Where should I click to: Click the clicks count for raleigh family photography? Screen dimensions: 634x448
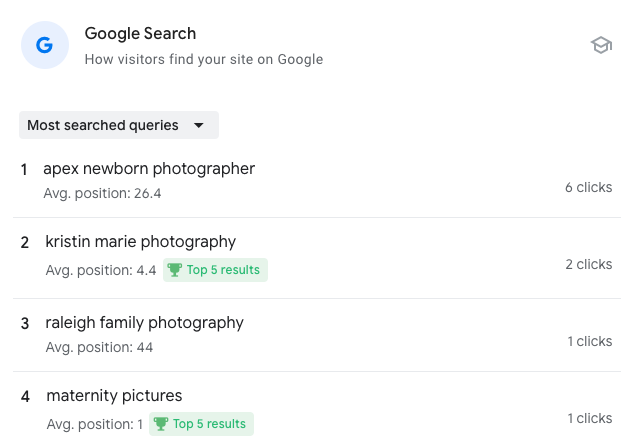(x=590, y=341)
